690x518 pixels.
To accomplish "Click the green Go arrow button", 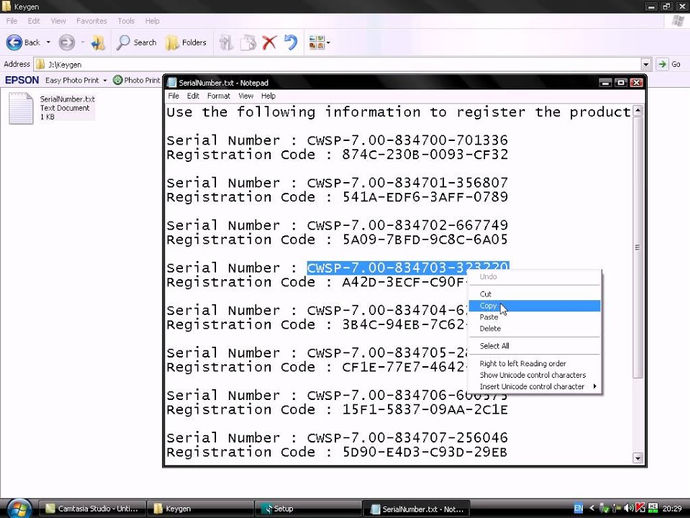I will (x=662, y=64).
